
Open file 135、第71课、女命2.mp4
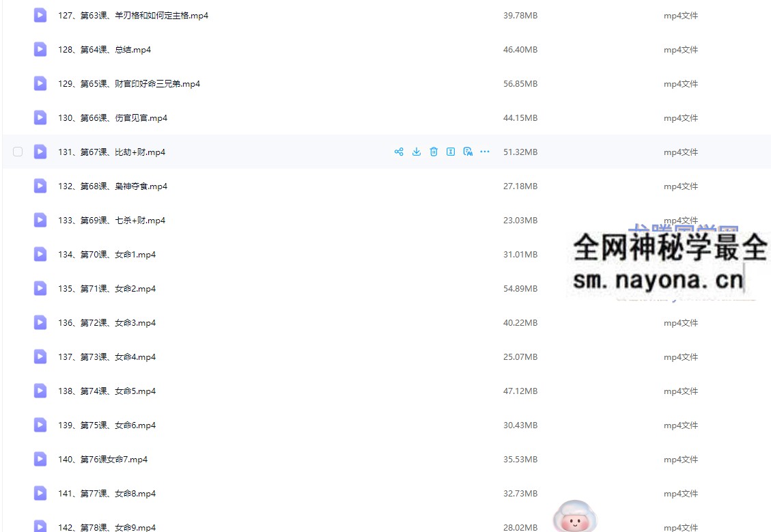[107, 289]
